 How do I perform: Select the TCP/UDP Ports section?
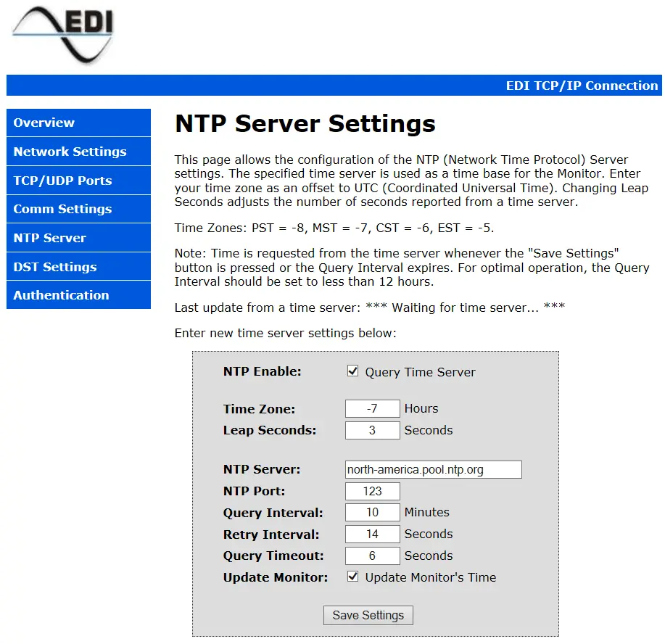pyautogui.click(x=78, y=180)
